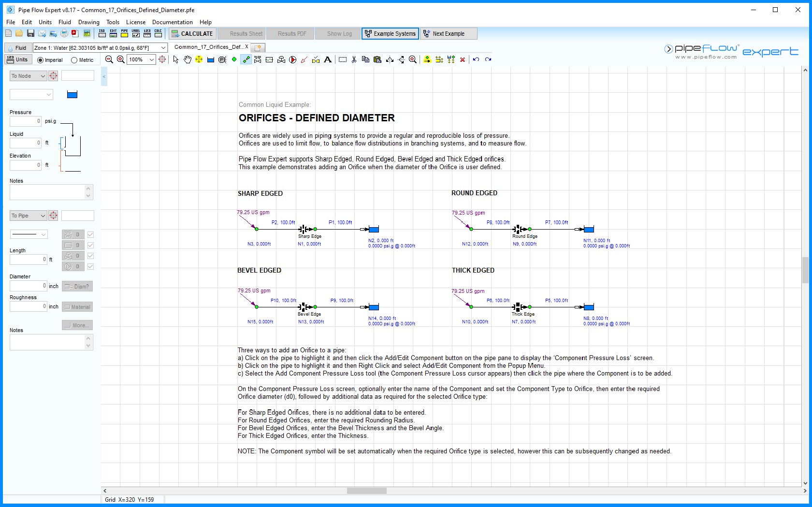Click the red X delete icon
812x507 pixels.
[x=463, y=59]
